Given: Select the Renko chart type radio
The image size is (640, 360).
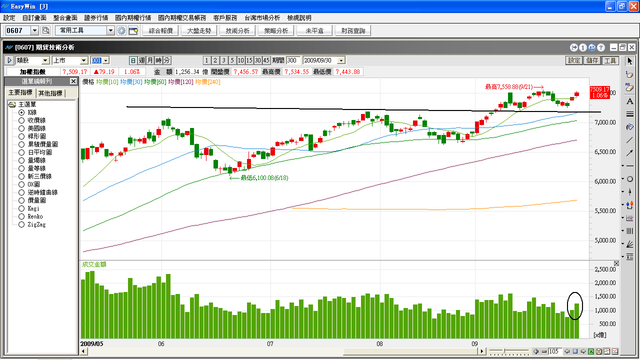Looking at the screenshot, I should 21,216.
